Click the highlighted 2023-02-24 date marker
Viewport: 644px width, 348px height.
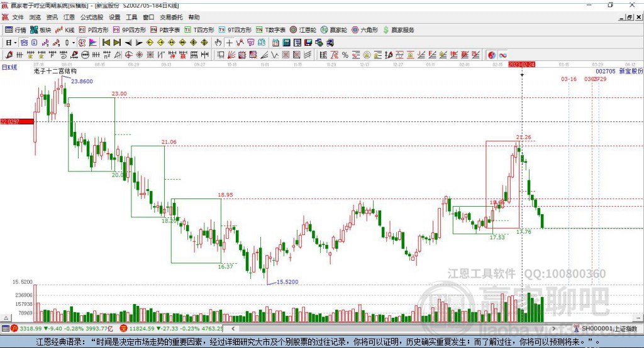coord(521,65)
